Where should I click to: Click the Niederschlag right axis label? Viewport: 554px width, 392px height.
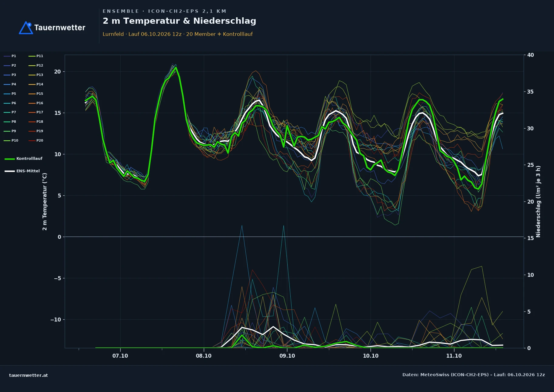click(538, 201)
